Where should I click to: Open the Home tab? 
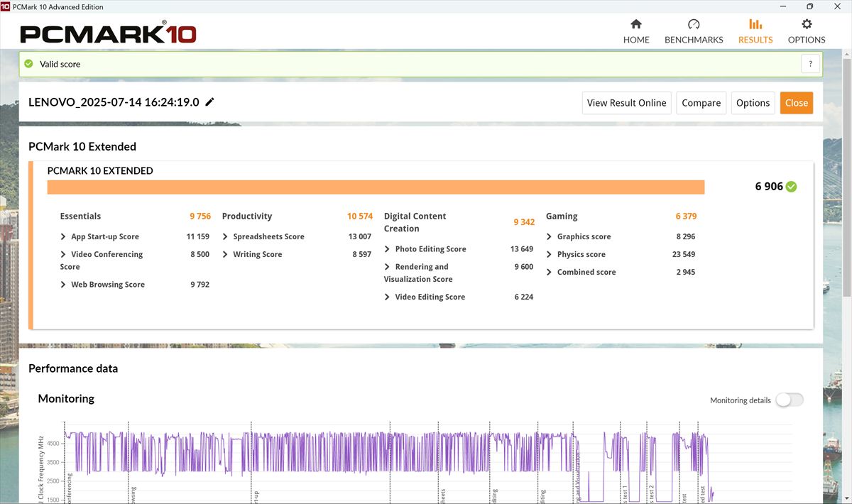tap(636, 32)
